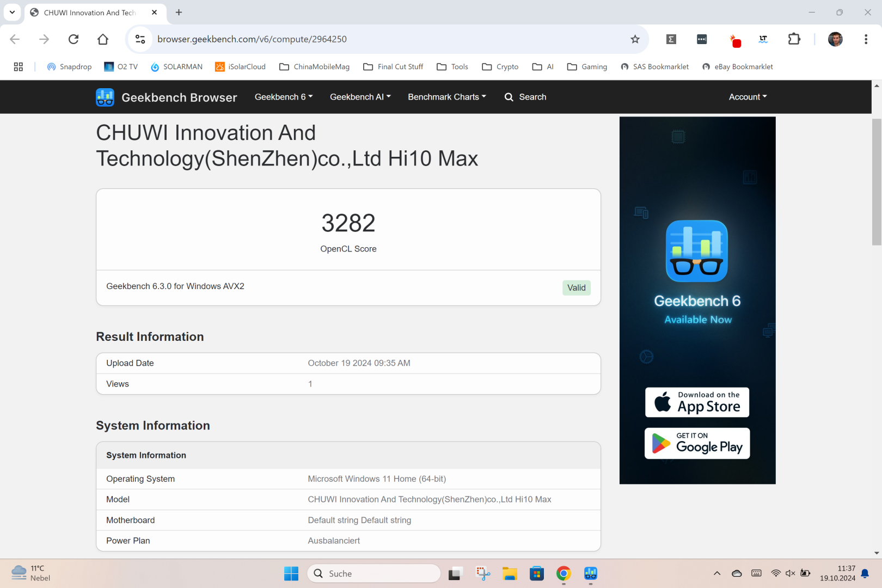
Task: Open the AI bookmark folder
Action: pos(543,67)
